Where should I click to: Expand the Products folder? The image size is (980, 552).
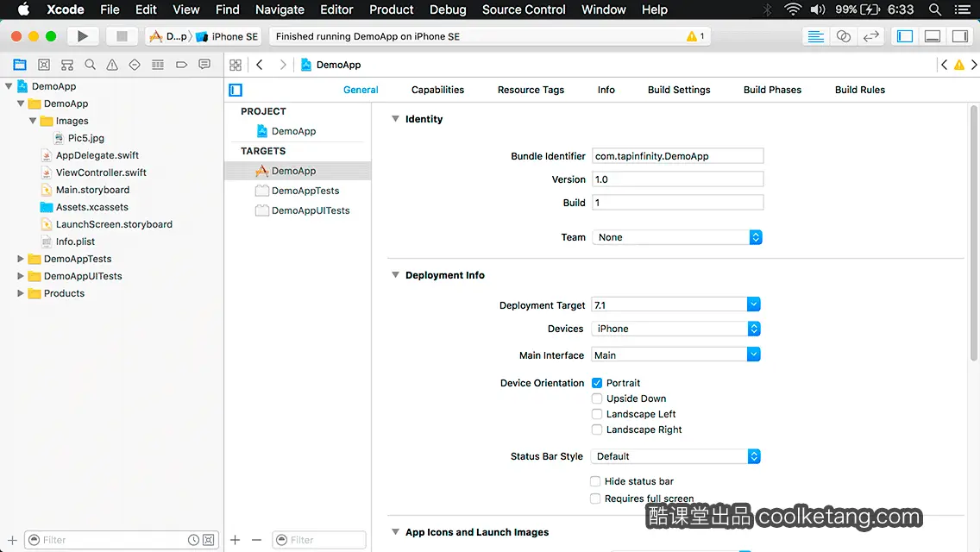[21, 292]
